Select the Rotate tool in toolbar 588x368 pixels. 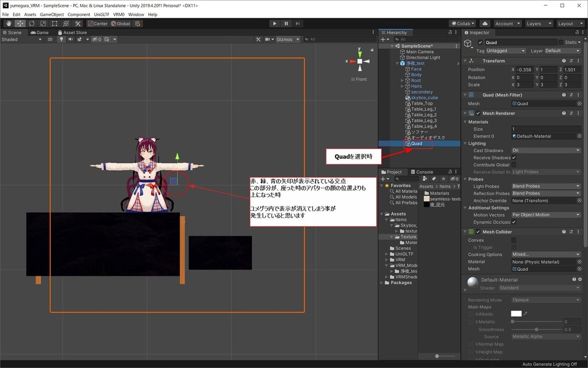pos(31,24)
